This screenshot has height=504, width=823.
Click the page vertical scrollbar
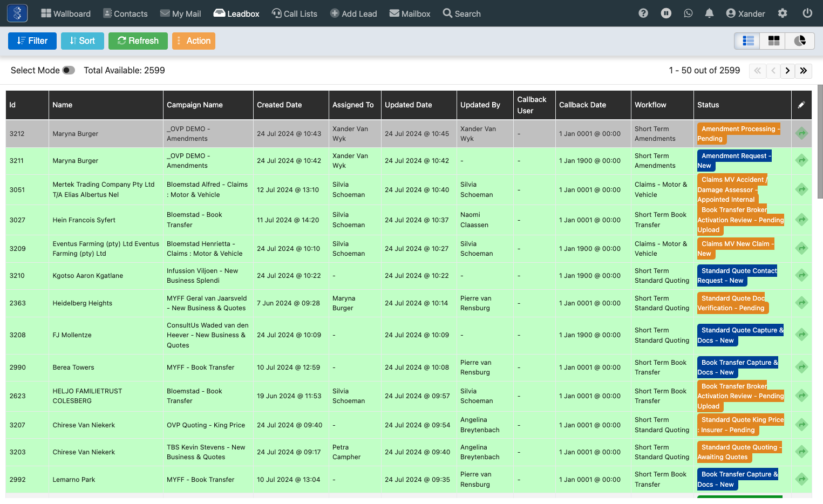(820, 141)
